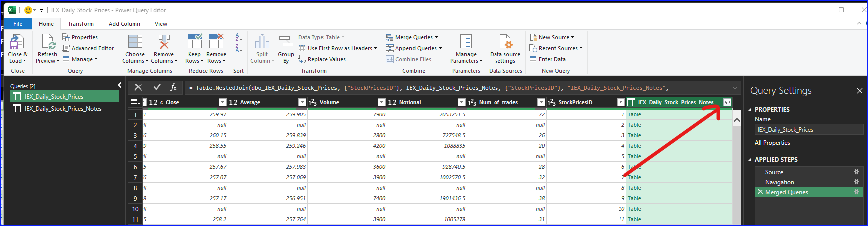The height and width of the screenshot is (226, 868).
Task: Click the Split Column icon
Action: click(262, 42)
